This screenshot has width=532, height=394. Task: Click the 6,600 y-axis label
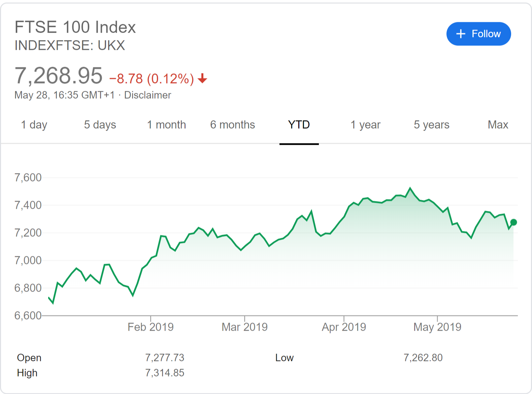(x=28, y=316)
